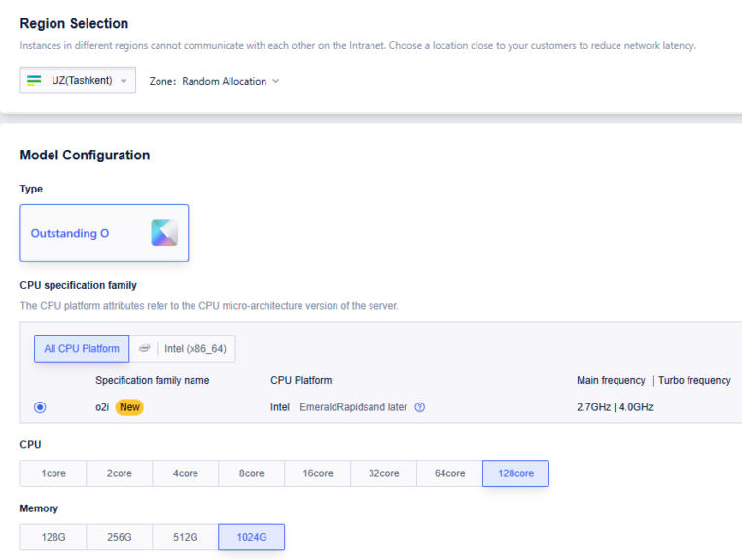Viewport: 742px width, 560px height.
Task: Click the chevron next to Random Allocation
Action: click(x=275, y=81)
